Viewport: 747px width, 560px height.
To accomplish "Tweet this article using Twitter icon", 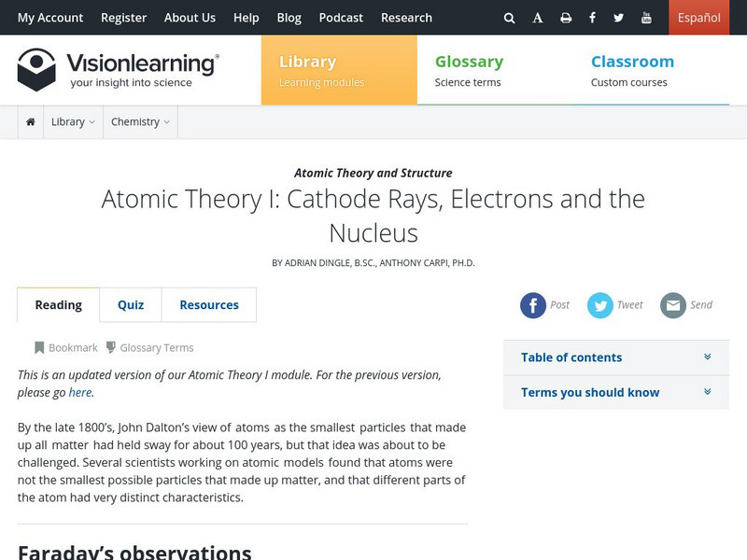I will (600, 305).
